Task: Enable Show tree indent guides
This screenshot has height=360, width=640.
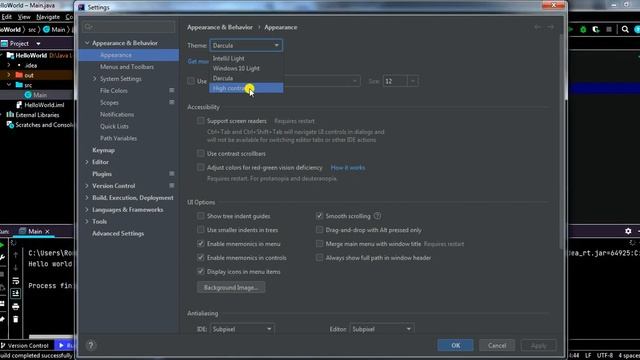Action: coord(200,216)
